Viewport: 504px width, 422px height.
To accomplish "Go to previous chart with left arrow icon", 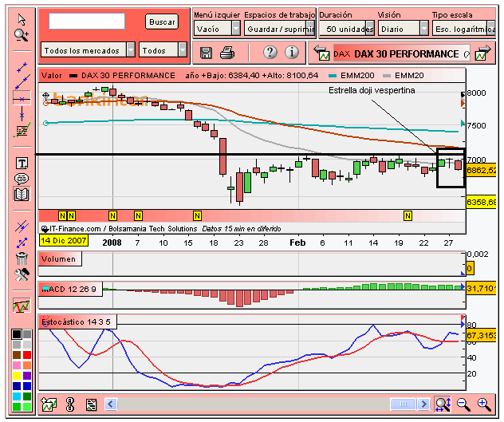I will pyautogui.click(x=321, y=53).
